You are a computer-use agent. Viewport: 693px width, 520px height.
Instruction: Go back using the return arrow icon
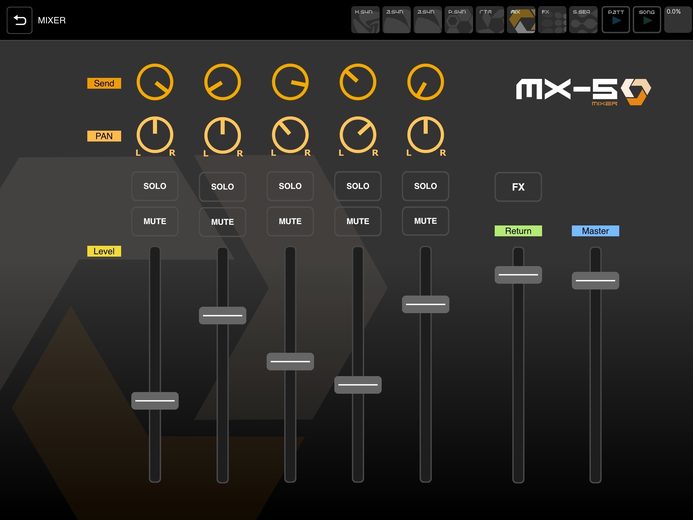pos(19,20)
